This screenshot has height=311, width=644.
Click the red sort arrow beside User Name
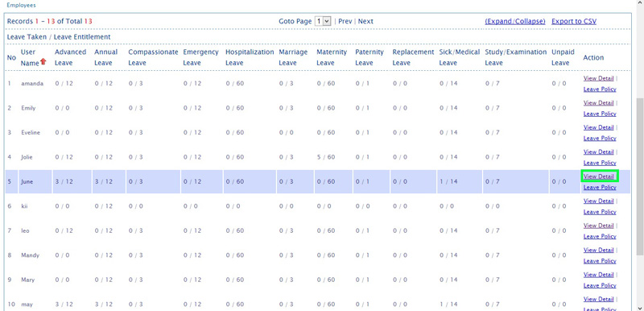(43, 62)
